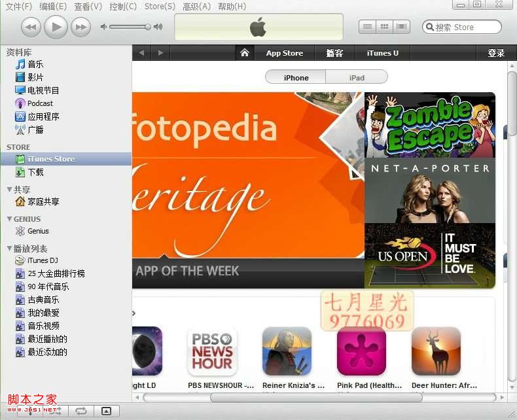Open the Zombie Escape banner
Image resolution: width=517 pixels, height=420 pixels.
pyautogui.click(x=429, y=125)
